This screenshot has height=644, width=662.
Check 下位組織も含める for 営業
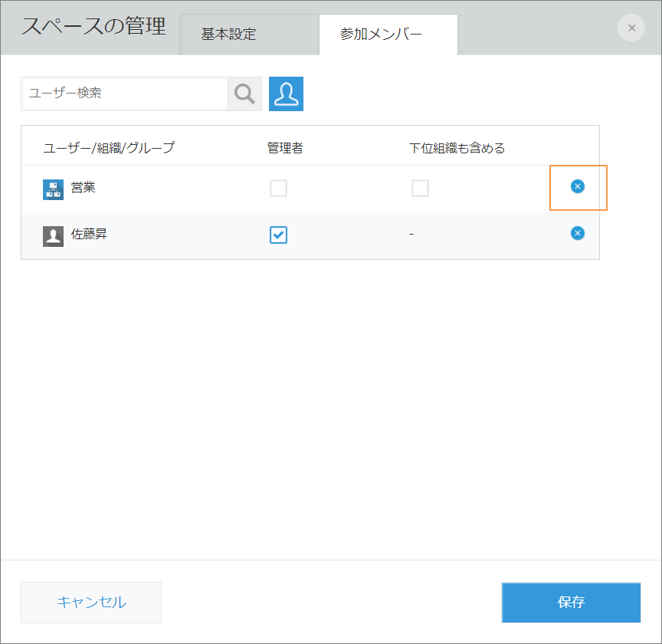pos(420,187)
